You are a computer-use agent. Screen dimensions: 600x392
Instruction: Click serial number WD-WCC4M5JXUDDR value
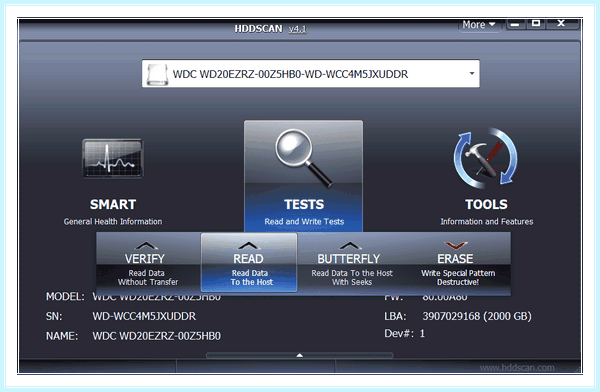coord(144,316)
